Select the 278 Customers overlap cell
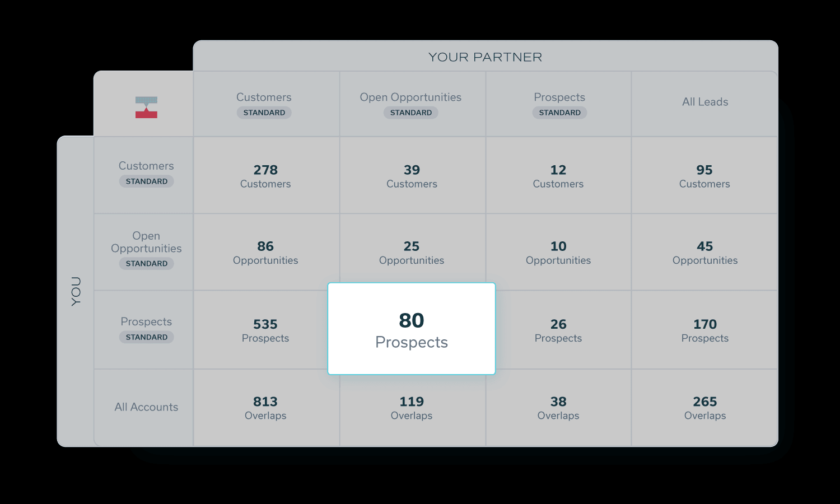The height and width of the screenshot is (504, 840). click(265, 176)
